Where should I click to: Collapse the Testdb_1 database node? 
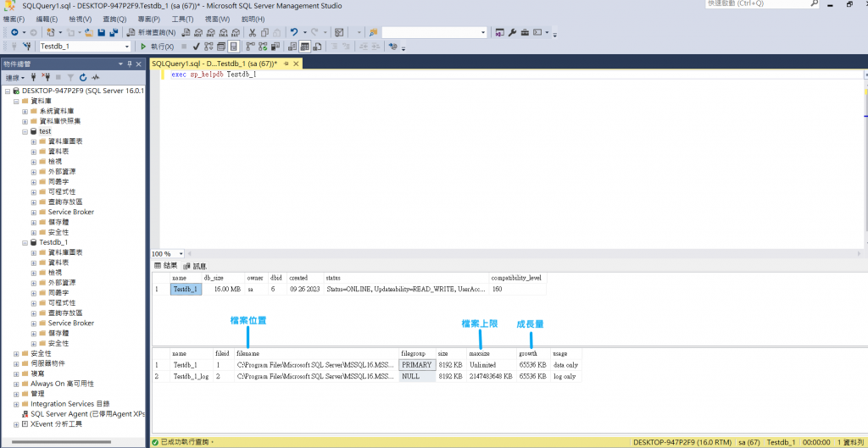click(x=25, y=242)
